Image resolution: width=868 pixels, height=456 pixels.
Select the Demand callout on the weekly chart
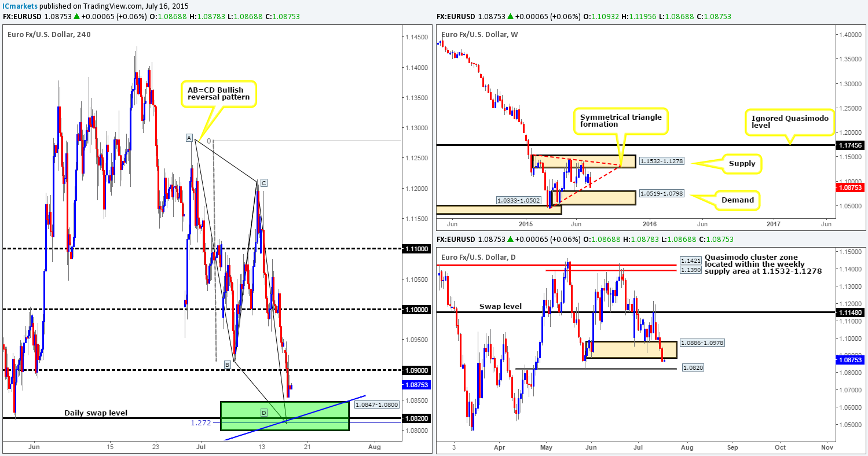pyautogui.click(x=737, y=200)
